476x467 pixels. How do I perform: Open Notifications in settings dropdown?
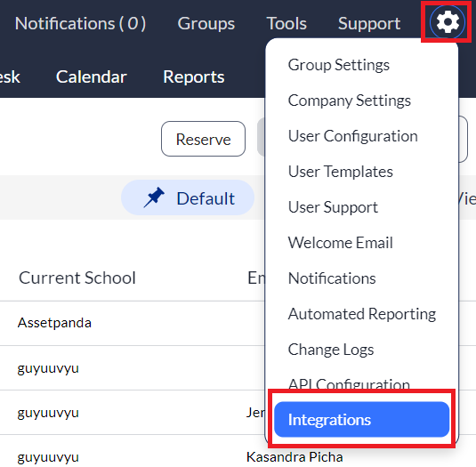pos(332,278)
